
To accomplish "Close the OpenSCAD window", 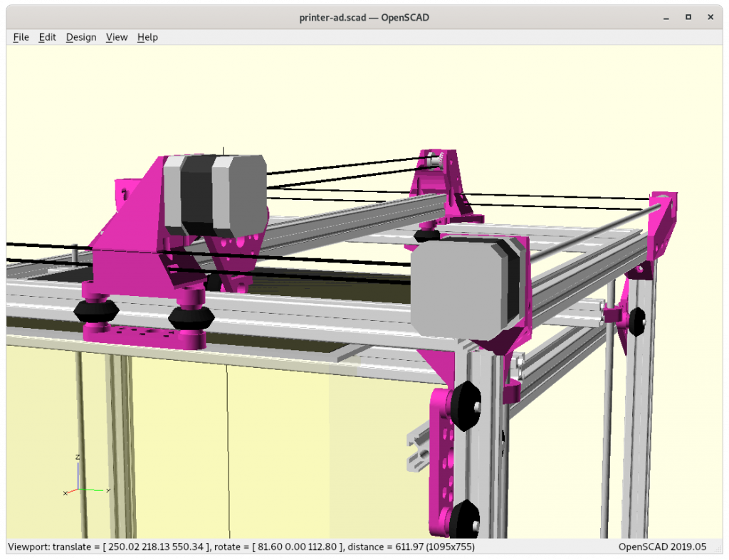I will pos(710,18).
